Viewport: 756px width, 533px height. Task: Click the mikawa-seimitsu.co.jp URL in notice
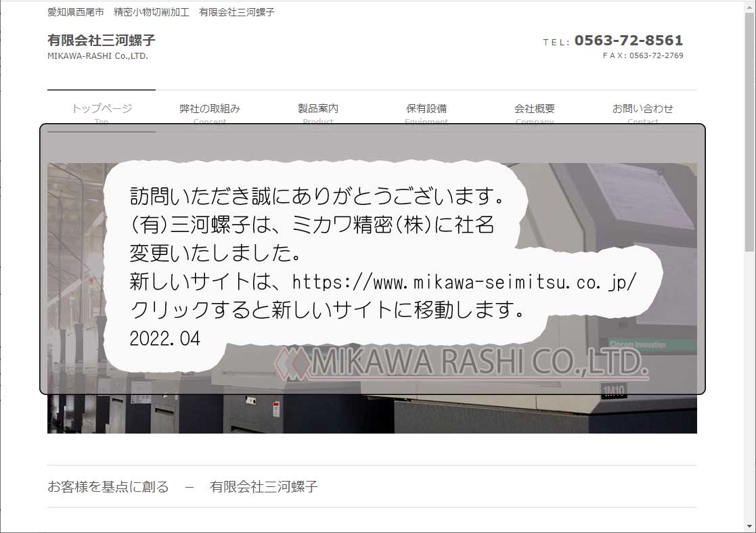coord(464,282)
